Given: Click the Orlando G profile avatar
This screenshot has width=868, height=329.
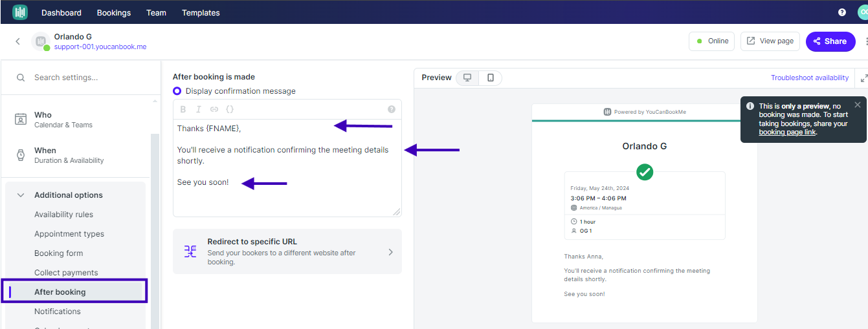Looking at the screenshot, I should point(41,41).
